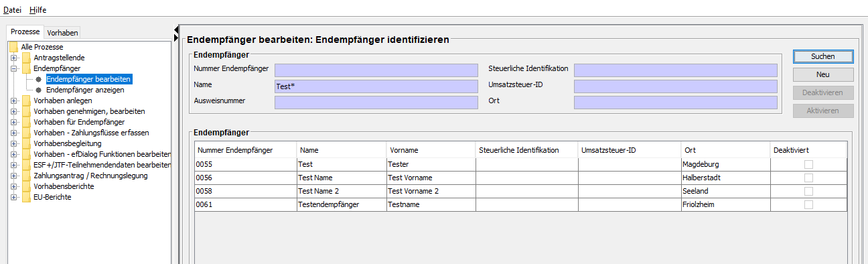Image resolution: width=868 pixels, height=264 pixels.
Task: Expand Vorhaben genehmigen, bearbeiten node
Action: (x=13, y=111)
